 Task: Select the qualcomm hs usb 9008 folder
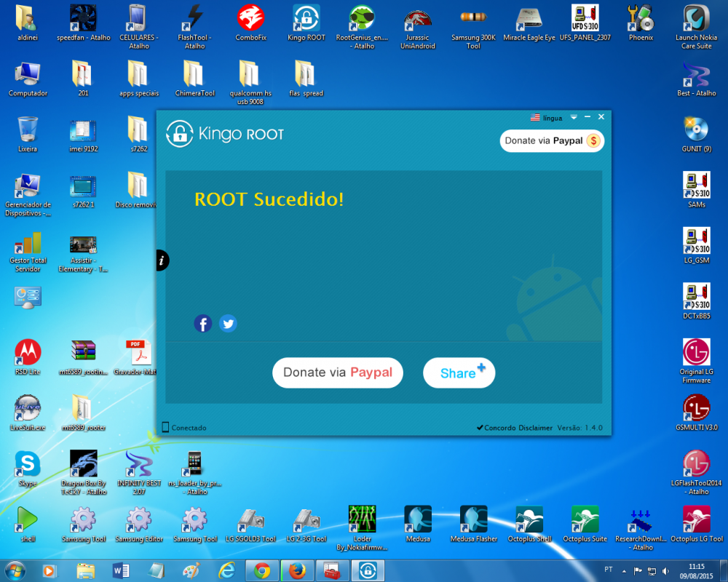250,83
